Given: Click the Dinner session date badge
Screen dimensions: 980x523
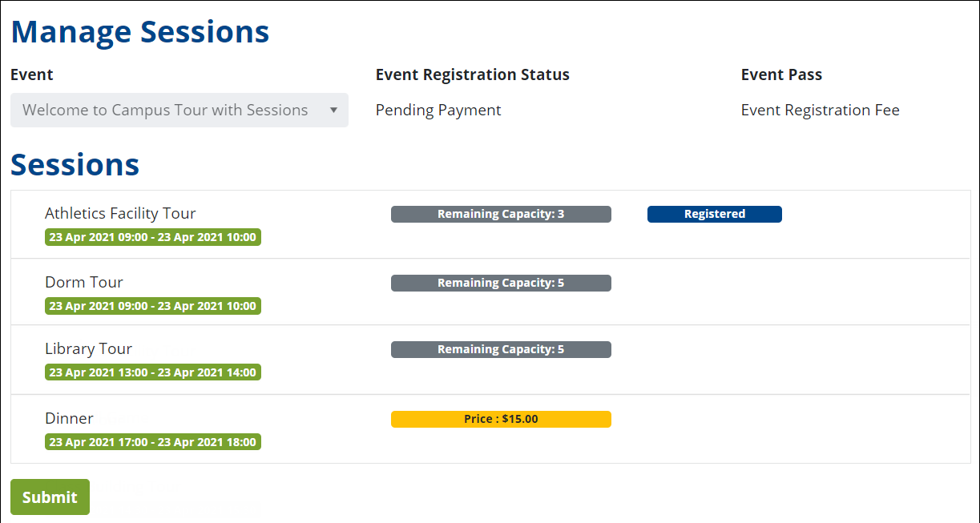Looking at the screenshot, I should (152, 441).
